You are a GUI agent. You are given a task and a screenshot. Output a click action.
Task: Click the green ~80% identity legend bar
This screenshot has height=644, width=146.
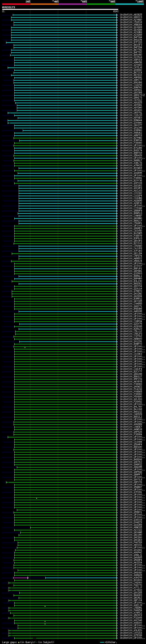coord(101,4)
